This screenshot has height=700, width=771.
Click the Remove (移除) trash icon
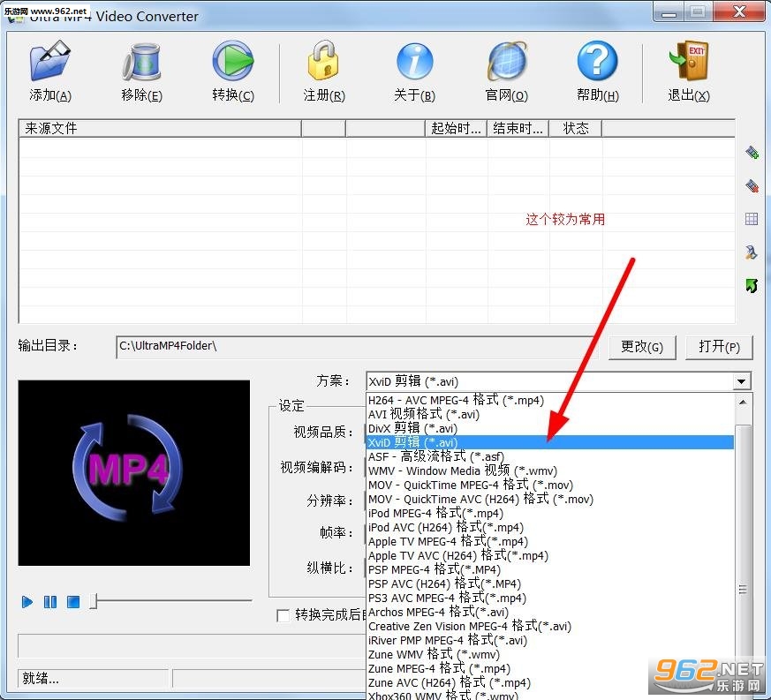[x=141, y=61]
